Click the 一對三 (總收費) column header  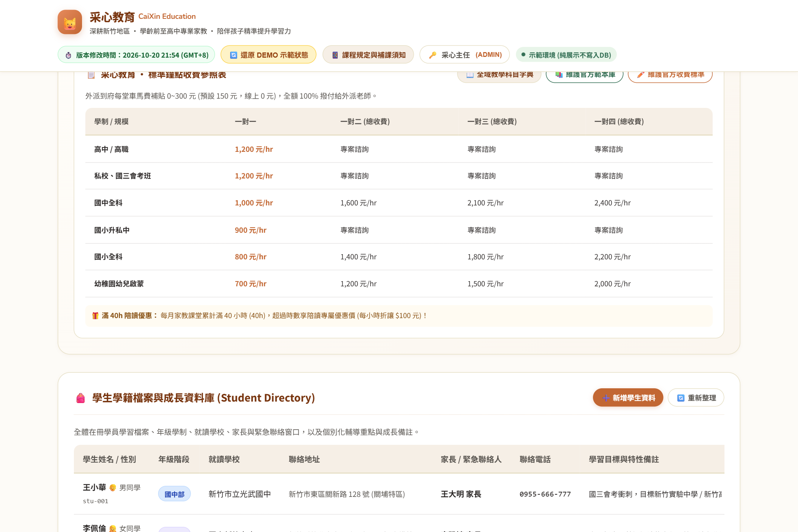pyautogui.click(x=492, y=122)
